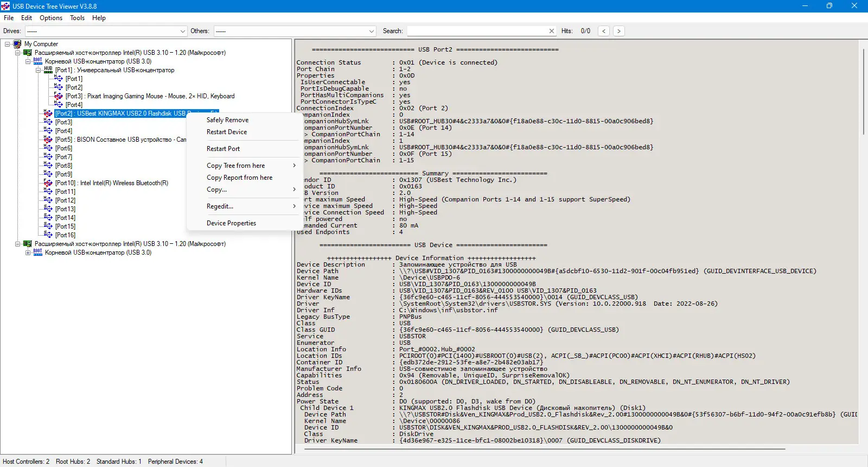Image resolution: width=868 pixels, height=467 pixels.
Task: Choose Safely Remove from the context menu
Action: tap(245, 120)
